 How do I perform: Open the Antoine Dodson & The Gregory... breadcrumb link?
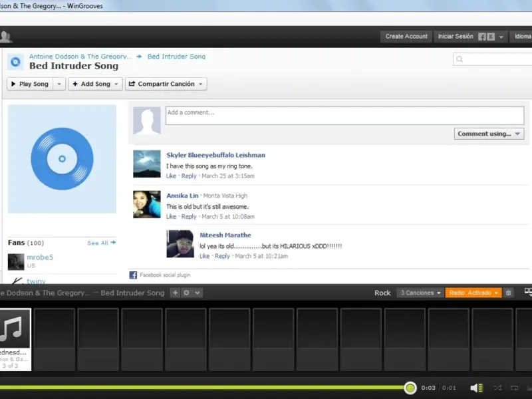pos(80,57)
